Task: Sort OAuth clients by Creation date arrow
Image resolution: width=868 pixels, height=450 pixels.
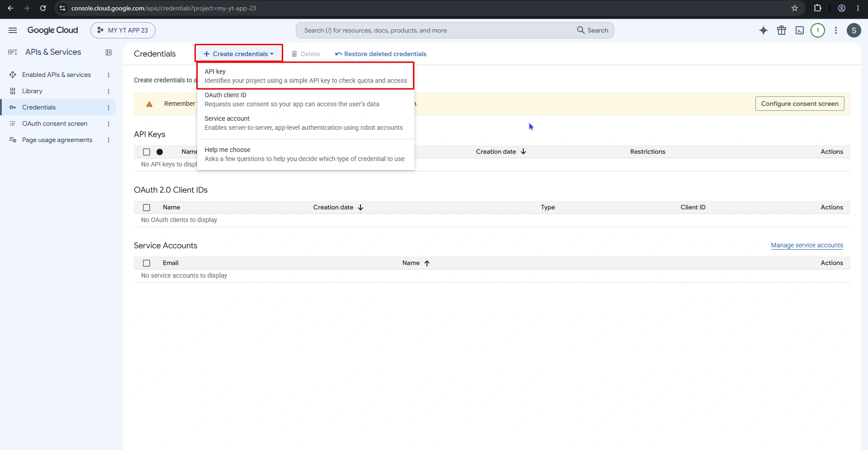Action: tap(360, 207)
